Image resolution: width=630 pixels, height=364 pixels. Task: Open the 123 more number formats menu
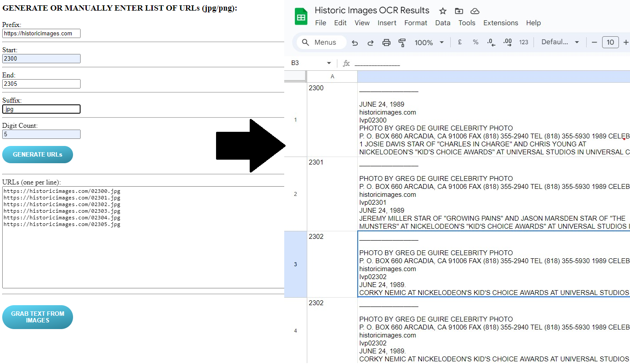click(524, 42)
